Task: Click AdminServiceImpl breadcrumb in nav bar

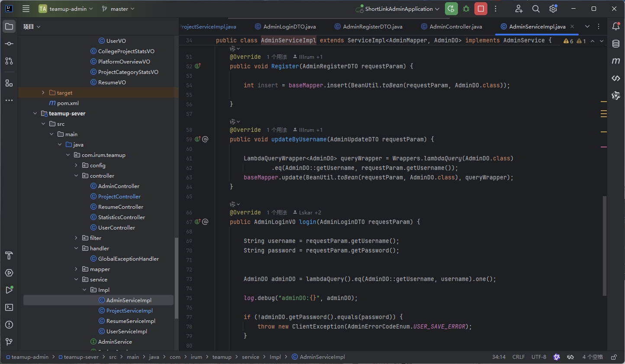Action: pyautogui.click(x=319, y=357)
